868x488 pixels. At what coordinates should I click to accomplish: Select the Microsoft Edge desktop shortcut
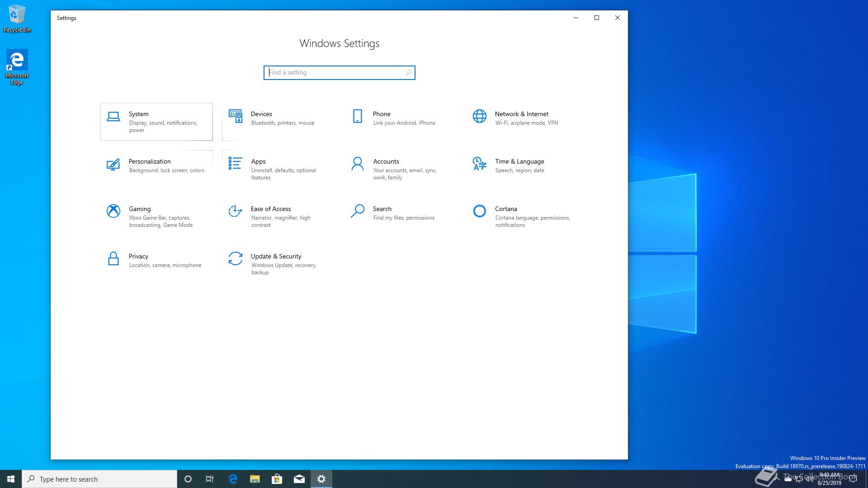(17, 67)
